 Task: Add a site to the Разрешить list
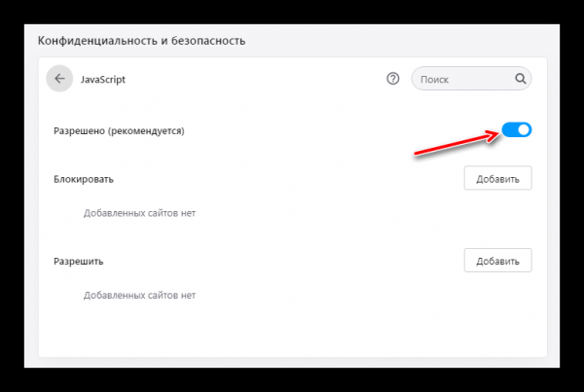coord(497,261)
